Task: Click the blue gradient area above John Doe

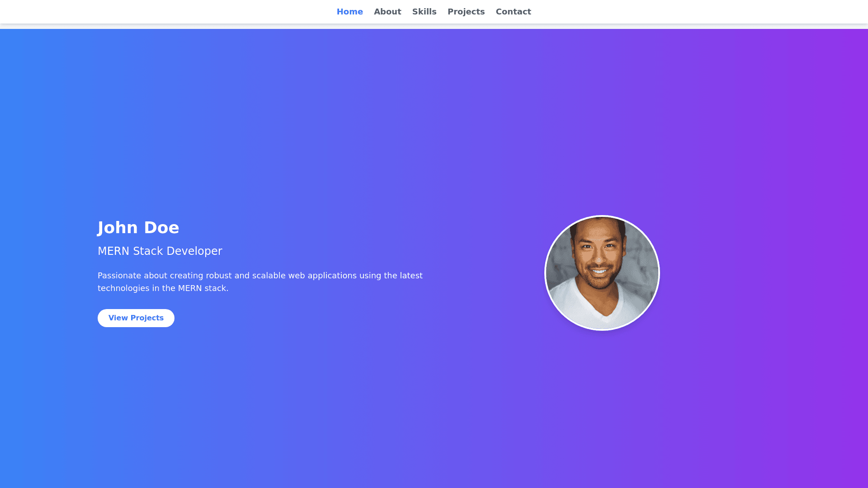Action: [x=138, y=136]
